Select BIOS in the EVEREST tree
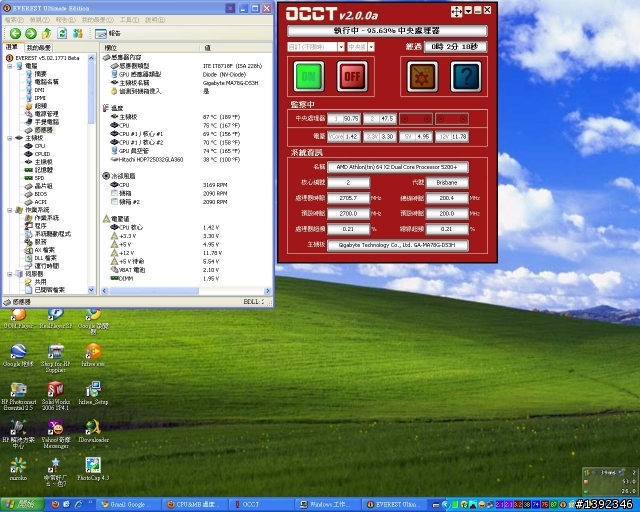This screenshot has height=512, width=640. 40,194
